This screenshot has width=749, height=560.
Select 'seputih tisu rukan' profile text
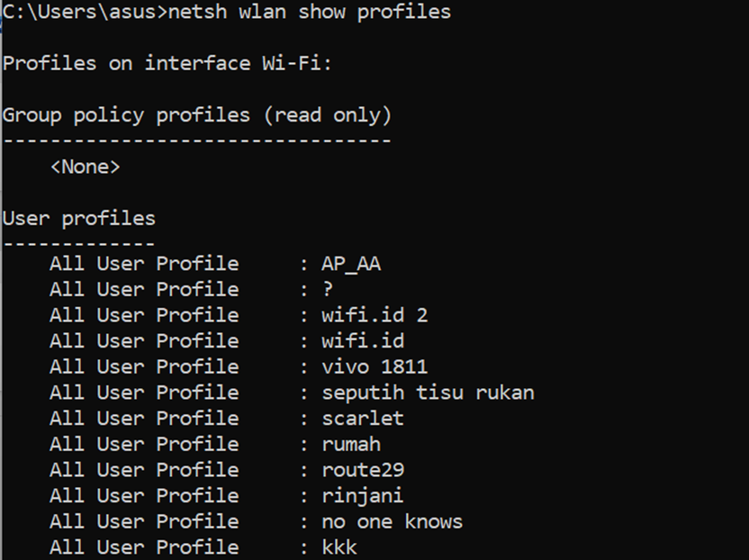pyautogui.click(x=428, y=393)
